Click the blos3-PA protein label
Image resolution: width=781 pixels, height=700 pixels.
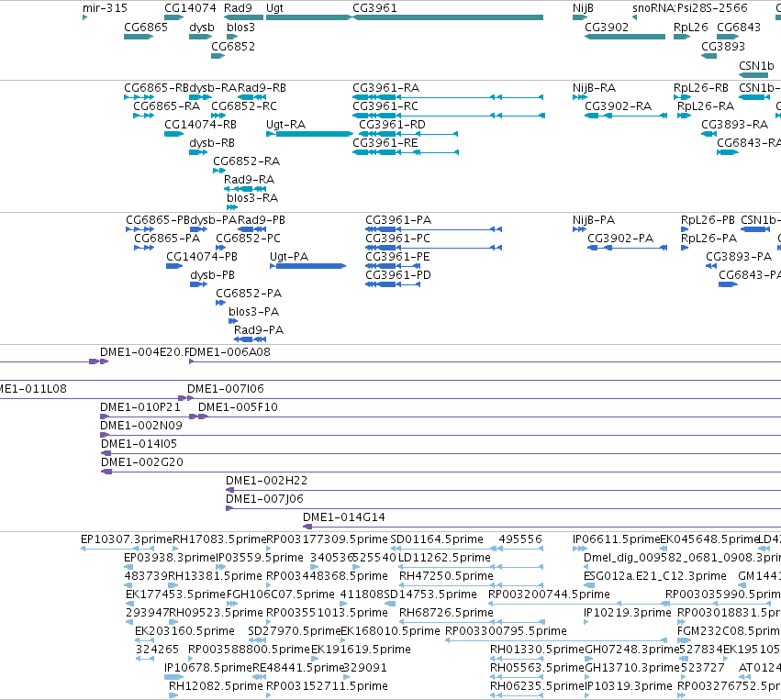click(x=253, y=312)
